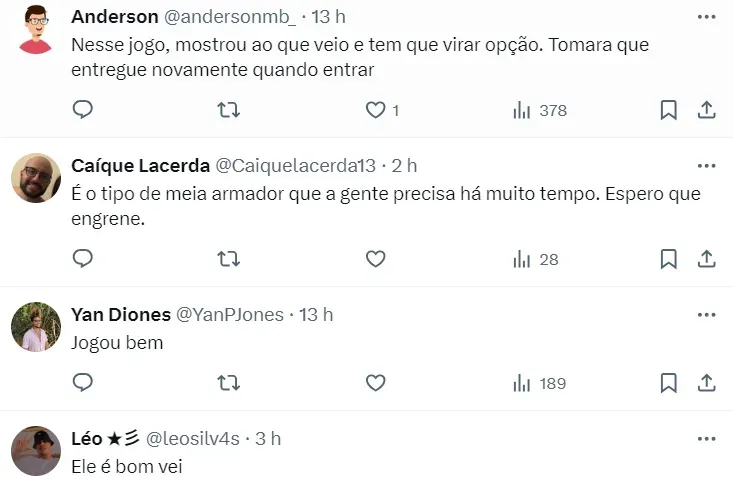Open more options on Caíque Lacerda's tweet
The width and height of the screenshot is (733, 482).
706,165
